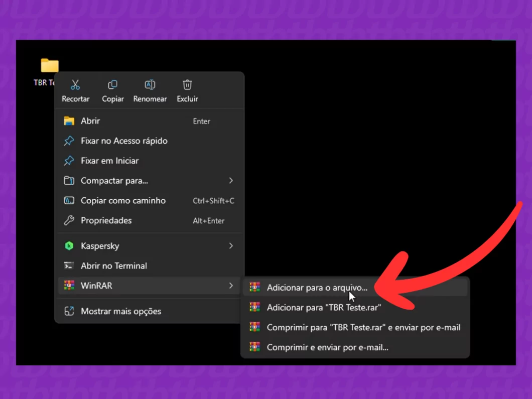Image resolution: width=532 pixels, height=399 pixels.
Task: Click the share icon beside Mostrar mais opções
Action: pos(69,311)
